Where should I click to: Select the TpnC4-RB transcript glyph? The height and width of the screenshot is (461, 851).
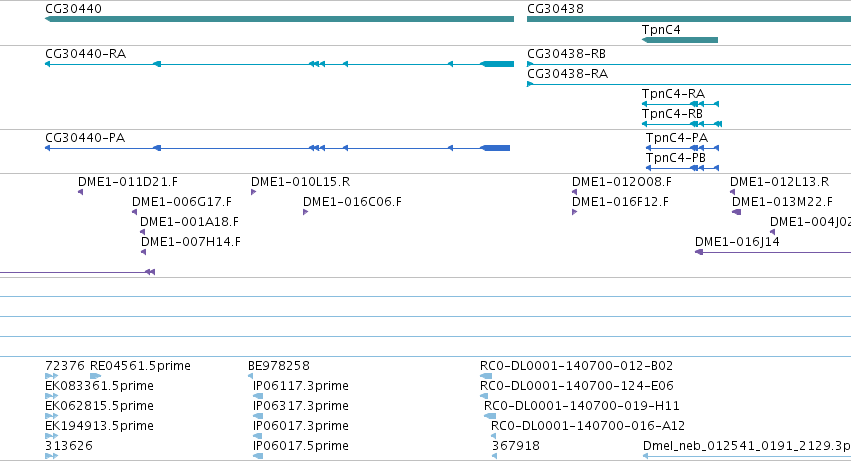(x=682, y=124)
